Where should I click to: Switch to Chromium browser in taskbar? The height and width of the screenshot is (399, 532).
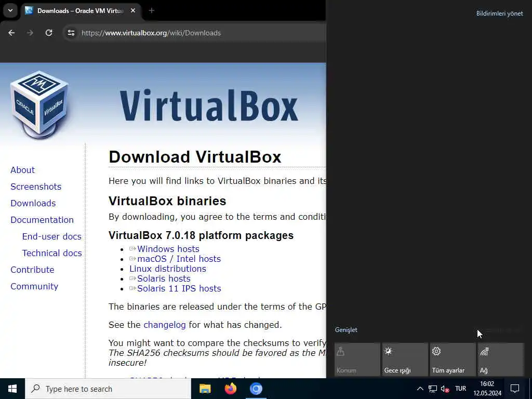tap(256, 389)
